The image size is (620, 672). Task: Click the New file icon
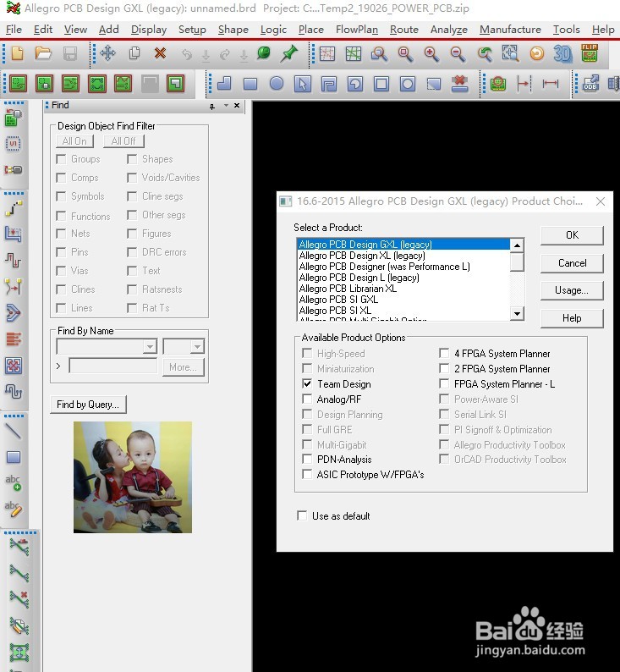coord(18,54)
